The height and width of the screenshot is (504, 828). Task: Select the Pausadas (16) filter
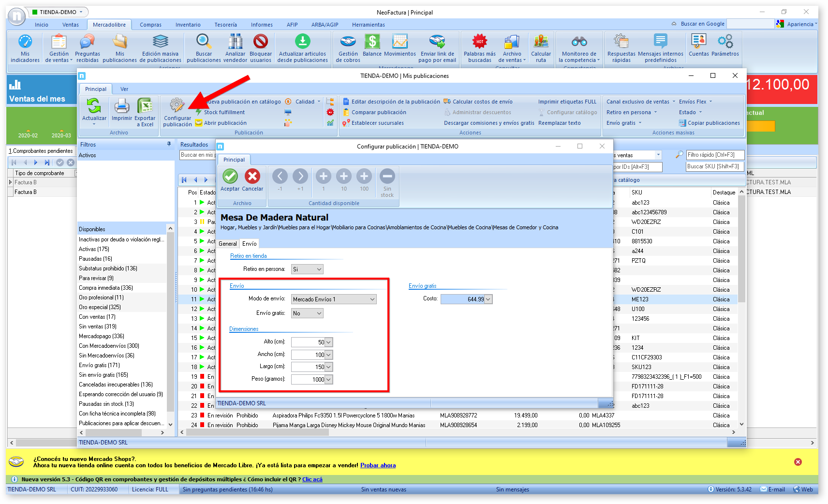pos(95,259)
